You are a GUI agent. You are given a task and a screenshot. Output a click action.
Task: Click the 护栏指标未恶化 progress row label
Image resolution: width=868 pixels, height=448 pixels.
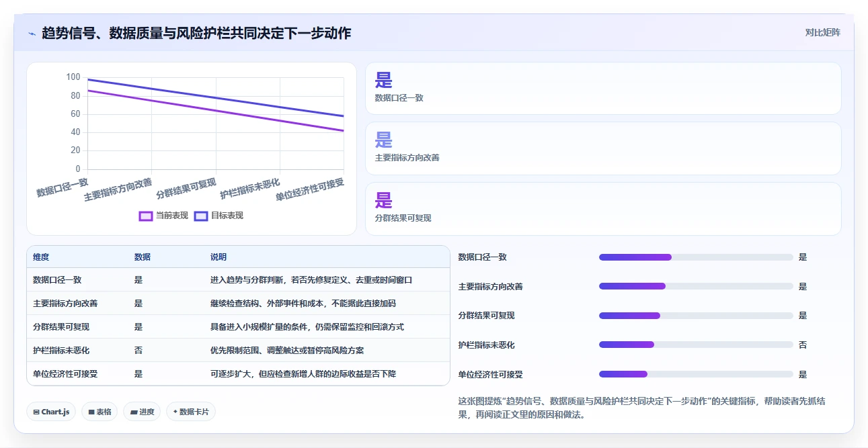[486, 345]
